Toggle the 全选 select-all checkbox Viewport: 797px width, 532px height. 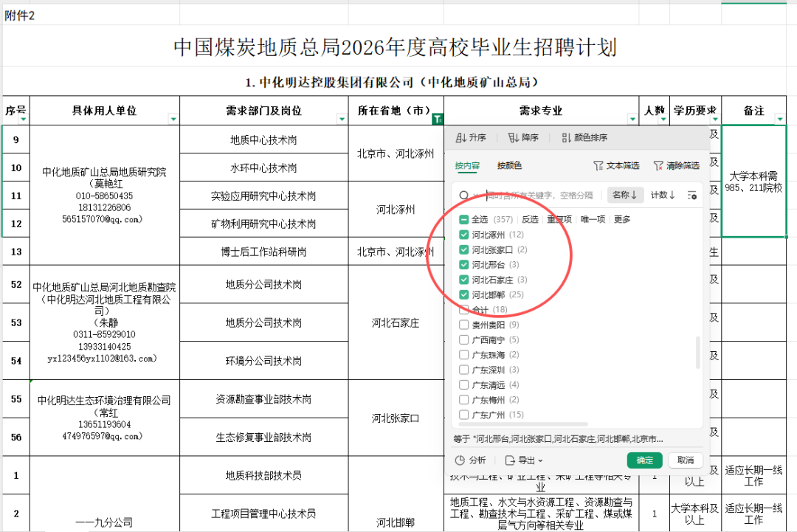(x=464, y=219)
